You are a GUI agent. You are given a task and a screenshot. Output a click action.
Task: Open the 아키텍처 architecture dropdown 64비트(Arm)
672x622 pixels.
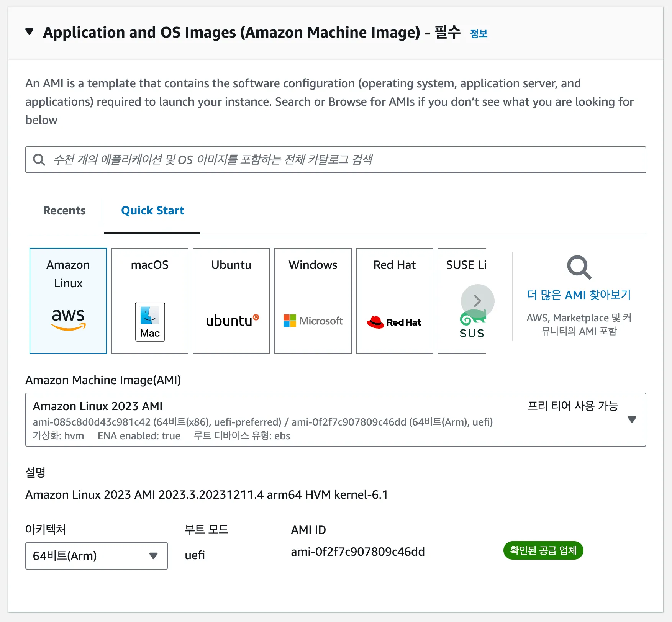tap(97, 556)
